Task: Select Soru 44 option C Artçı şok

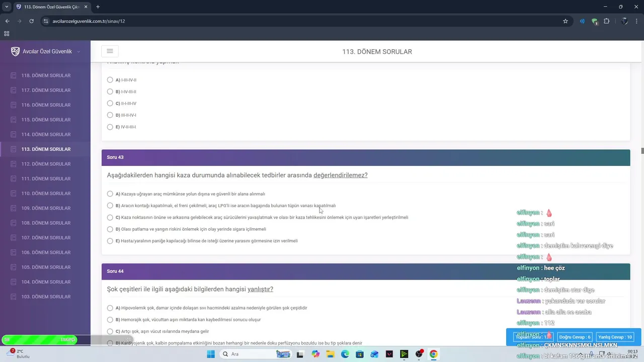Action: [110, 331]
